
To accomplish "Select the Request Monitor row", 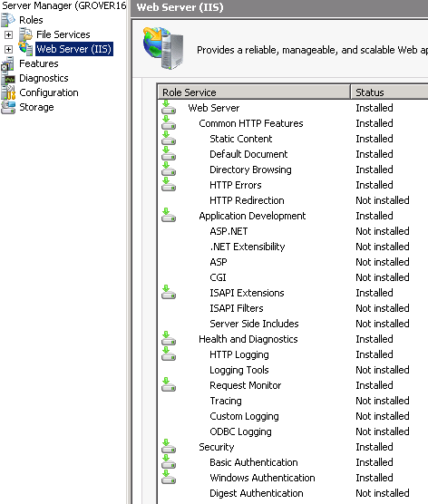I will [x=293, y=385].
